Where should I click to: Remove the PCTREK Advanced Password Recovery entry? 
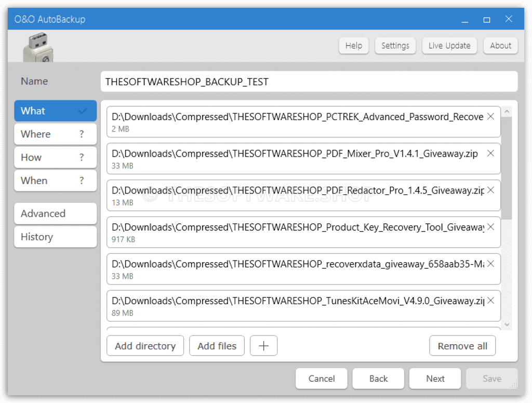[x=490, y=116]
